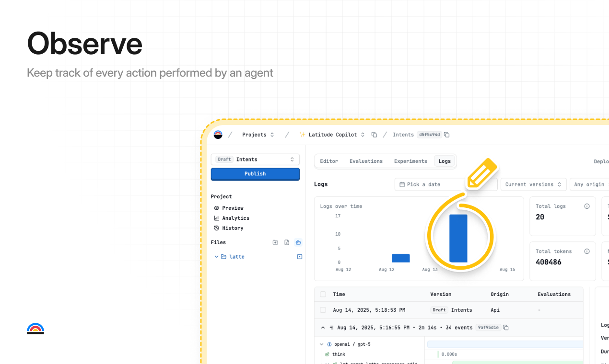This screenshot has height=364, width=609.
Task: Collapse the openai / gpt-5 span
Action: point(321,344)
